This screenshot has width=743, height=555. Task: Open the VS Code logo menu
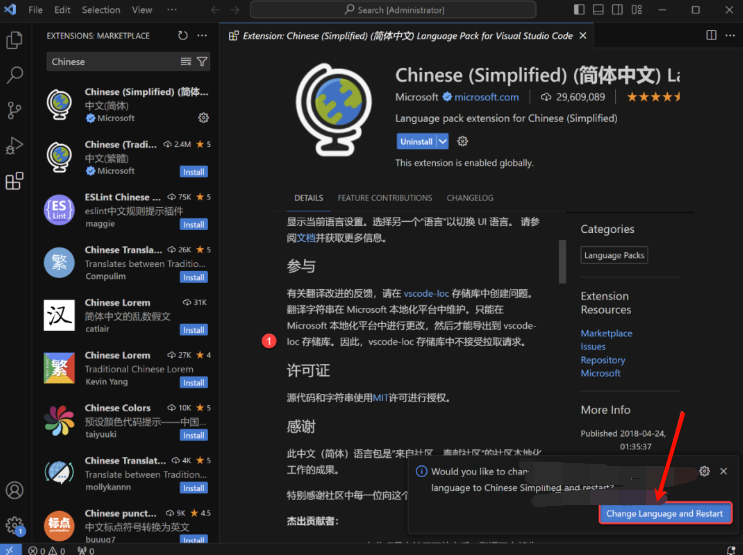coord(10,9)
